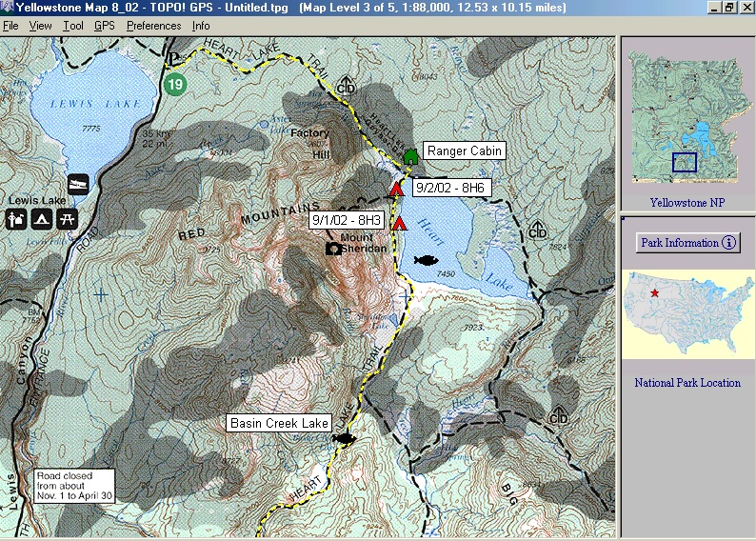Click the boat launch icon near Lewis Lake
Image resolution: width=756 pixels, height=541 pixels.
coord(78,184)
